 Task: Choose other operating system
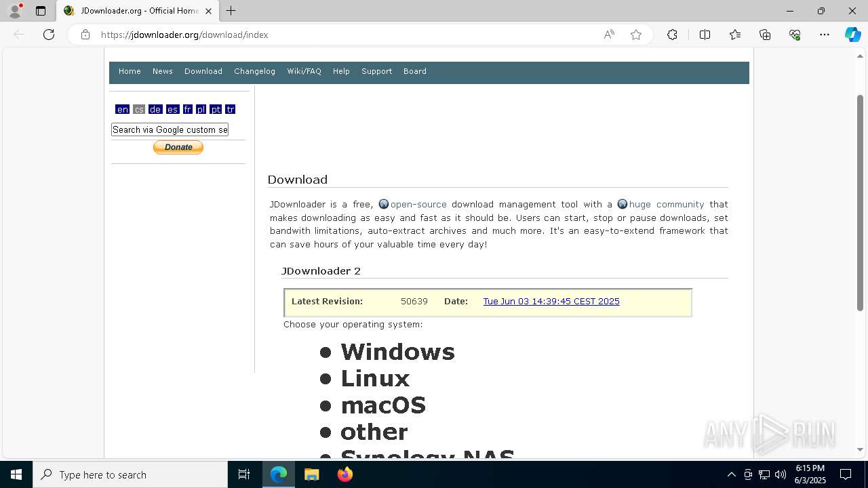pyautogui.click(x=374, y=432)
